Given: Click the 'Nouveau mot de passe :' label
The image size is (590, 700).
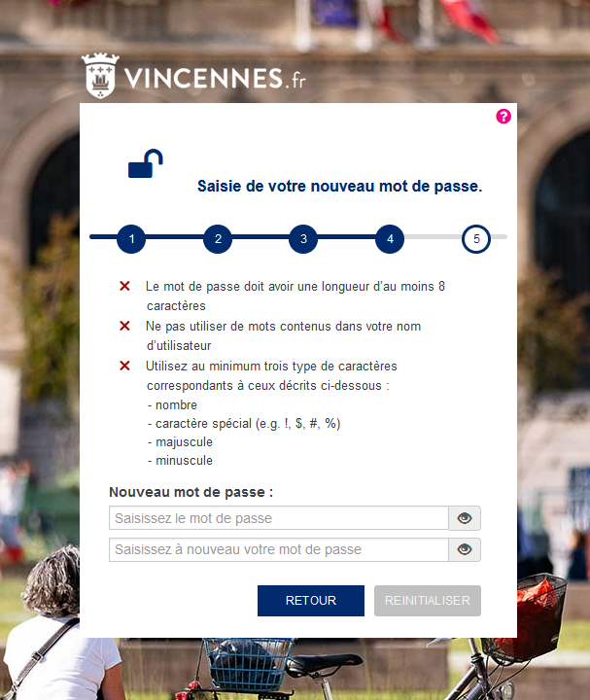Looking at the screenshot, I should (191, 492).
